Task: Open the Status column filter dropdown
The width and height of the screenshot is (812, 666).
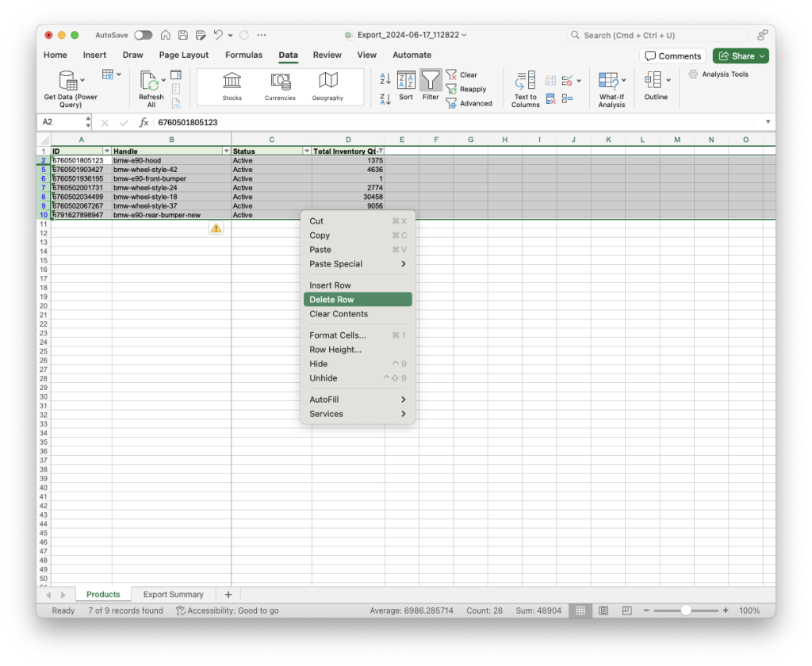Action: [306, 151]
